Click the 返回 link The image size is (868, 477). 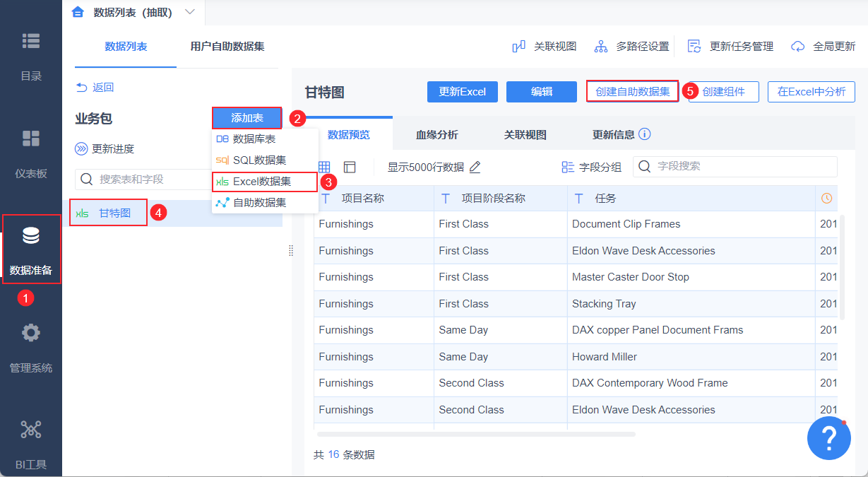(x=103, y=88)
